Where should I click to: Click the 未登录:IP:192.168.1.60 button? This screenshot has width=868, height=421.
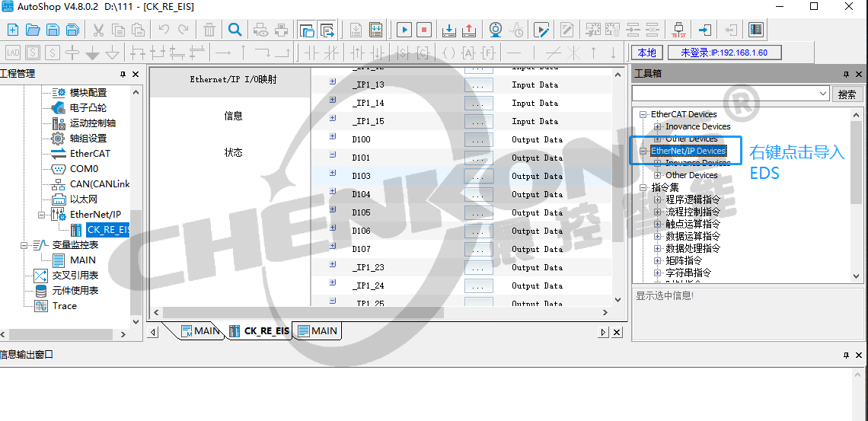pos(725,53)
